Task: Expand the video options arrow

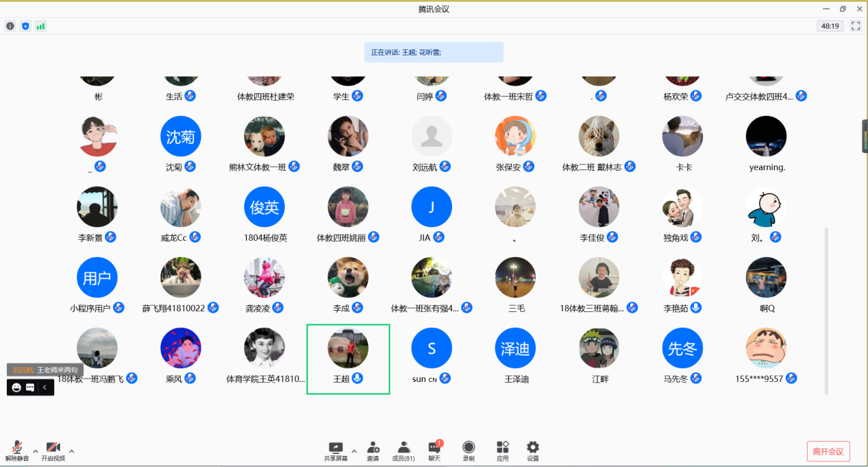Action: pyautogui.click(x=71, y=451)
